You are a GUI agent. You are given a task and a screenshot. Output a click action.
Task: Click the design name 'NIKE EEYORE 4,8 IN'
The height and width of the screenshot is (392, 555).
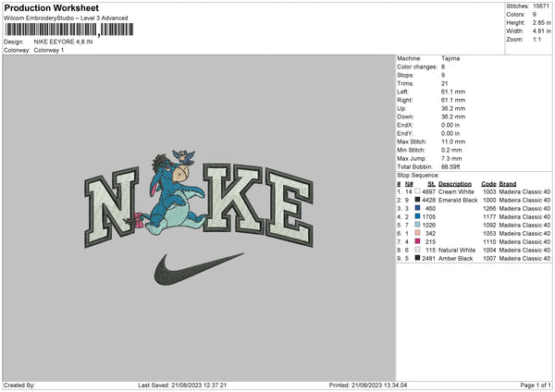pos(63,42)
